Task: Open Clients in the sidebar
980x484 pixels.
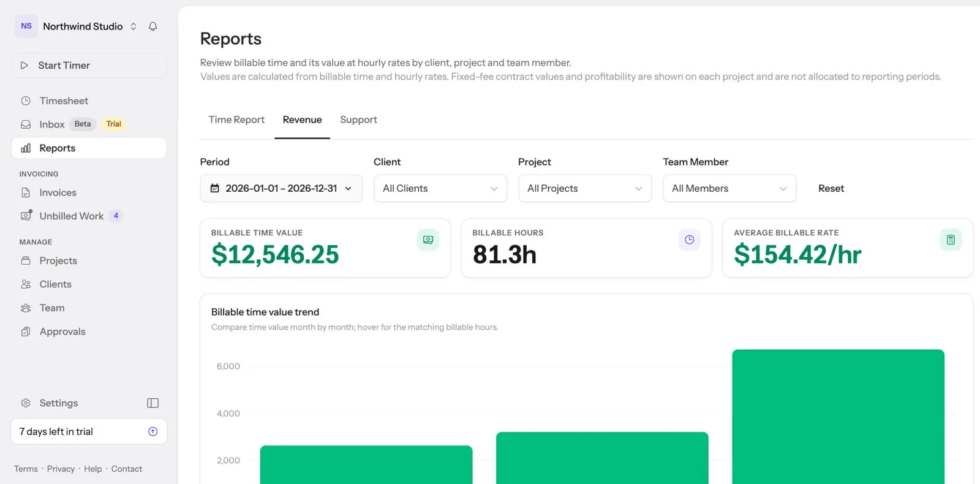Action: click(89, 284)
